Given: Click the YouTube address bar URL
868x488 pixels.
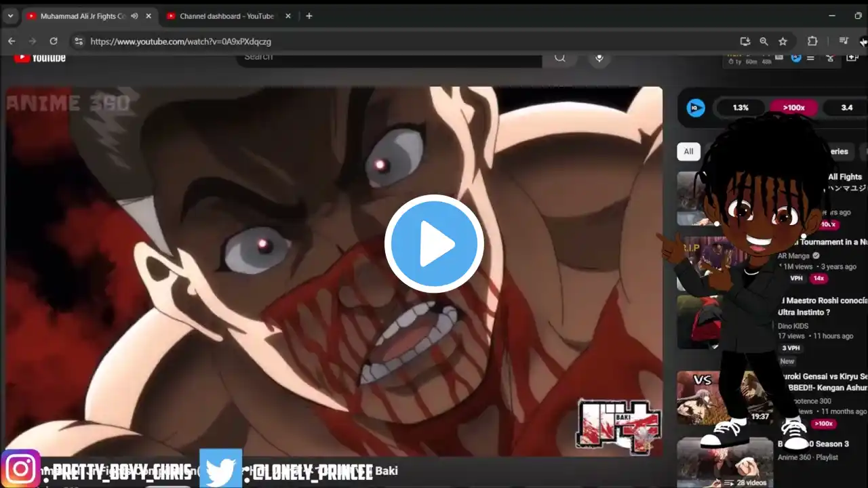Looking at the screenshot, I should coord(180,41).
